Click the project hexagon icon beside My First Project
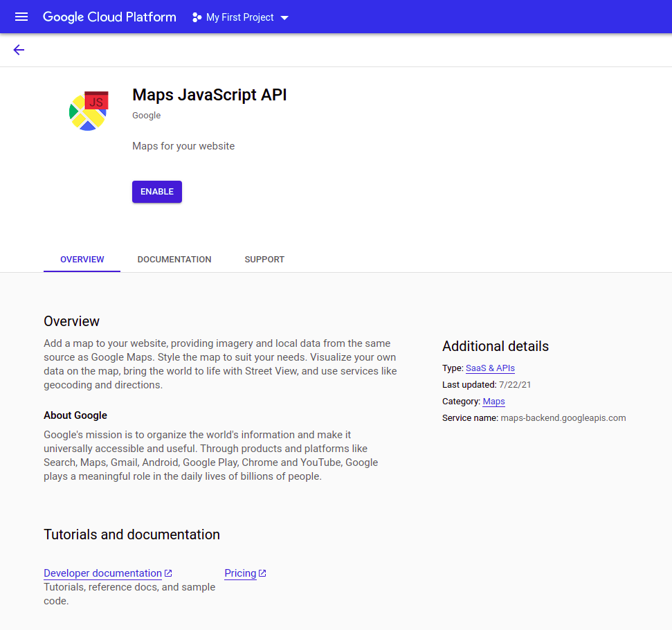672x630 pixels. 197,17
